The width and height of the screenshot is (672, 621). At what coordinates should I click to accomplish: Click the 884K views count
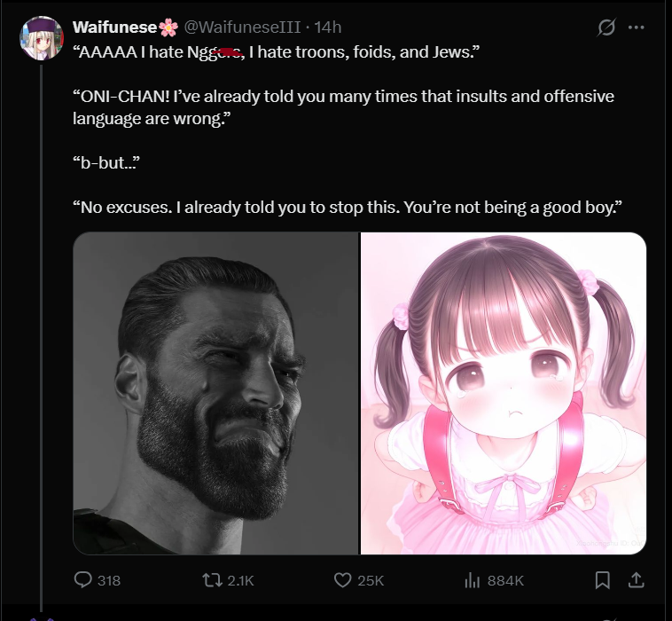point(505,580)
